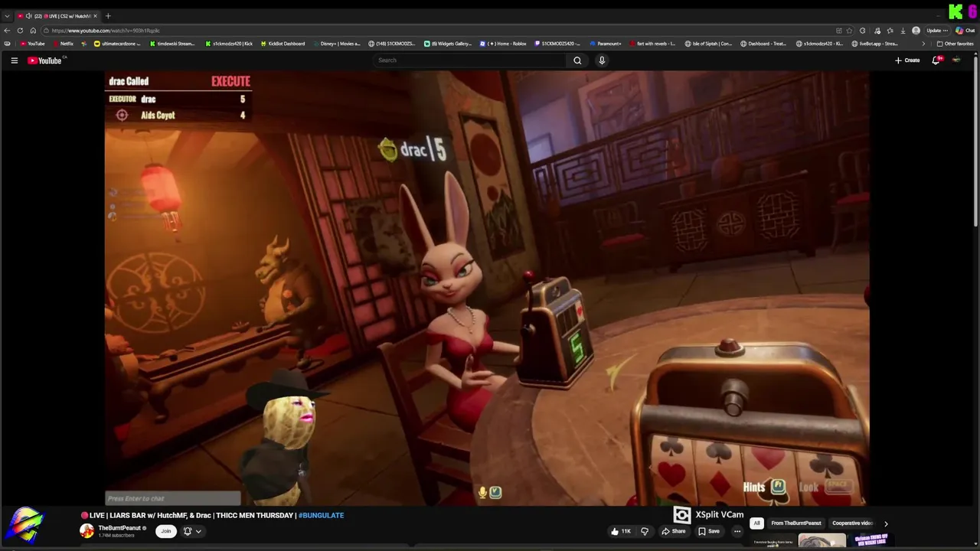Select the All filter chip
Viewport: 980px width, 551px height.
(x=756, y=523)
